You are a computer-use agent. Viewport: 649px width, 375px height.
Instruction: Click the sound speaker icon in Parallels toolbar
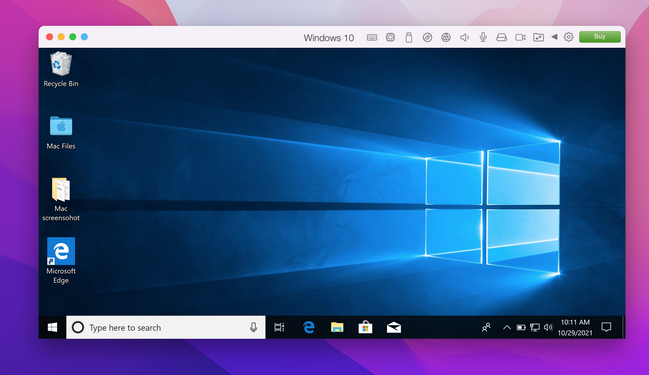click(464, 38)
